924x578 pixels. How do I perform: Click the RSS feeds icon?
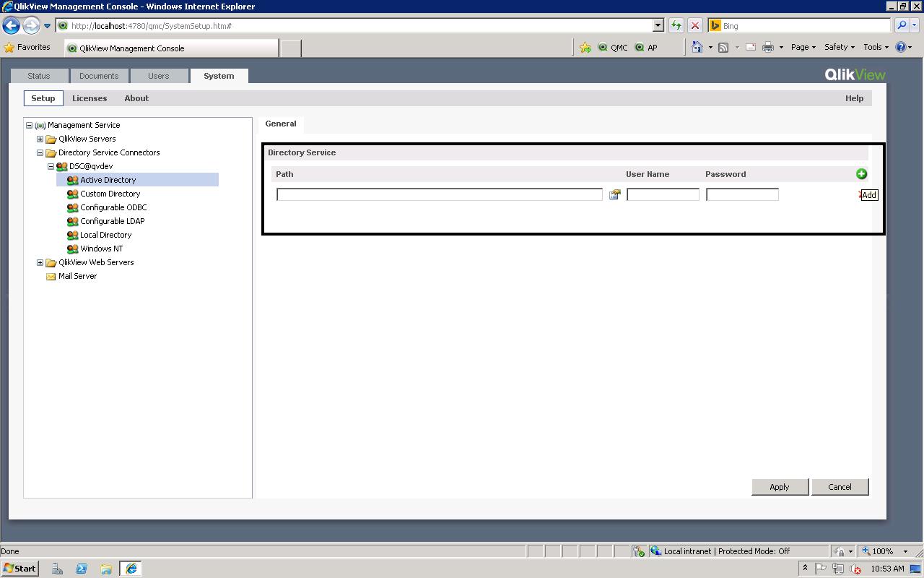click(723, 48)
